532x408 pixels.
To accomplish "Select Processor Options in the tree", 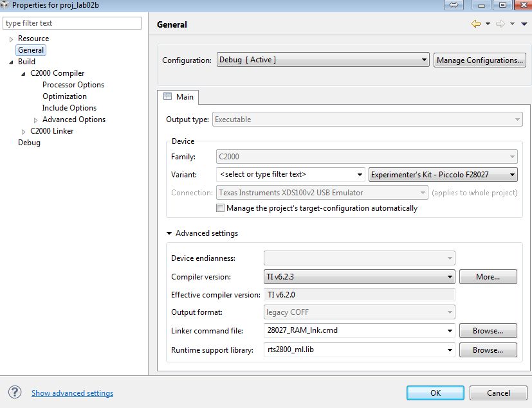I will (x=73, y=84).
